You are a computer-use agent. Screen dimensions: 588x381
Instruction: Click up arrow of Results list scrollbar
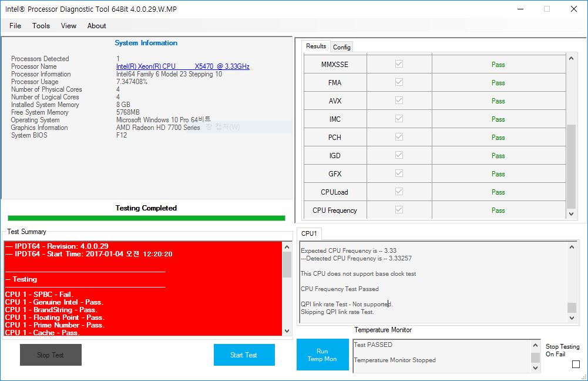[571, 59]
